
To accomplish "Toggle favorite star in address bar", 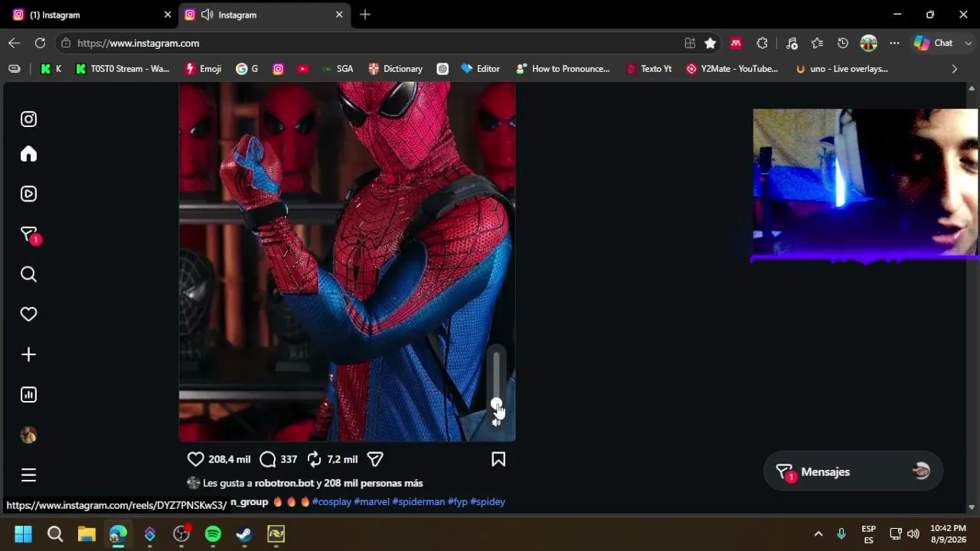I will tap(710, 43).
